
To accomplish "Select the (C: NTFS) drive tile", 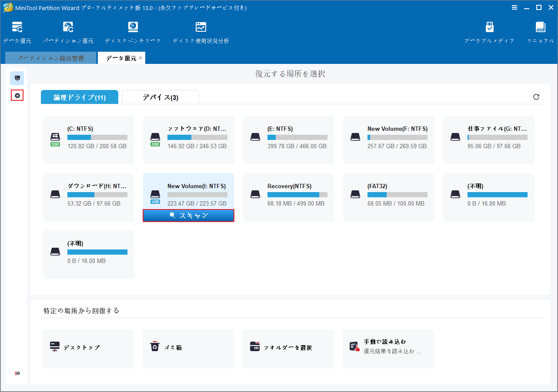I will pyautogui.click(x=88, y=139).
